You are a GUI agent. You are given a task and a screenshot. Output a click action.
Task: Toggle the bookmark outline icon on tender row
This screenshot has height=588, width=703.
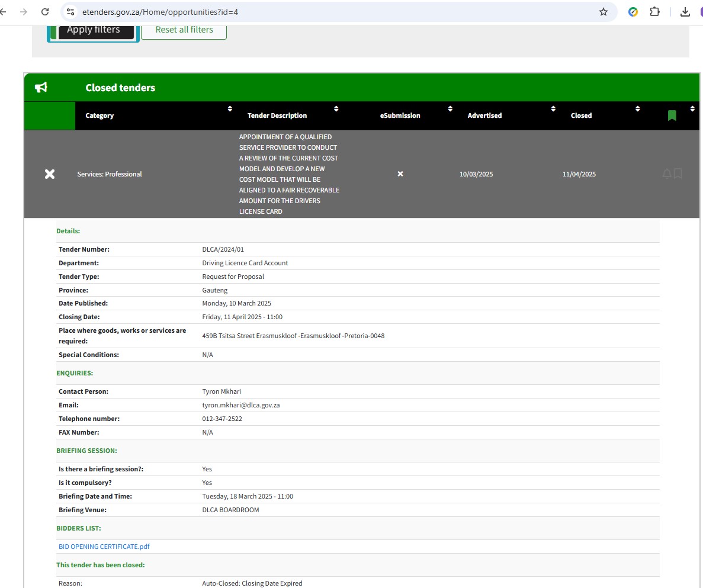click(678, 173)
